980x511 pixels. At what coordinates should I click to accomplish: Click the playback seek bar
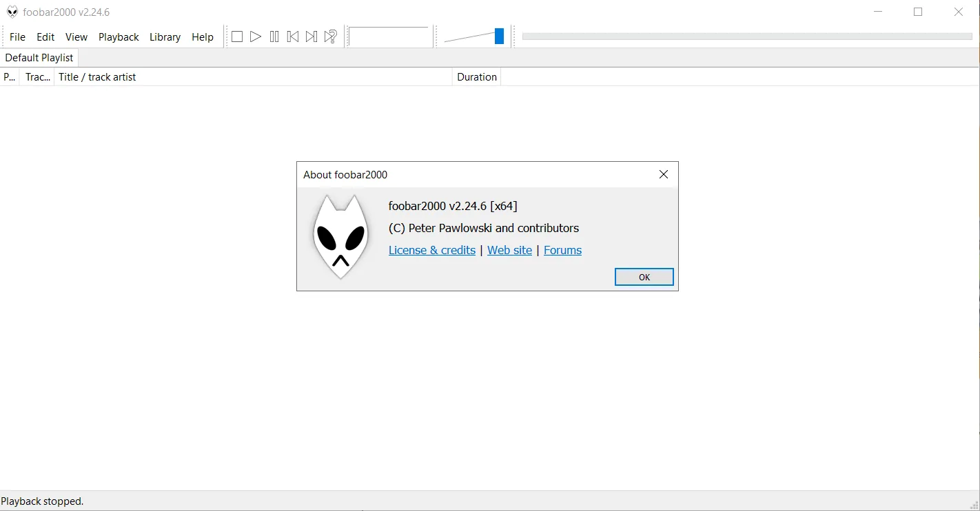(x=747, y=36)
